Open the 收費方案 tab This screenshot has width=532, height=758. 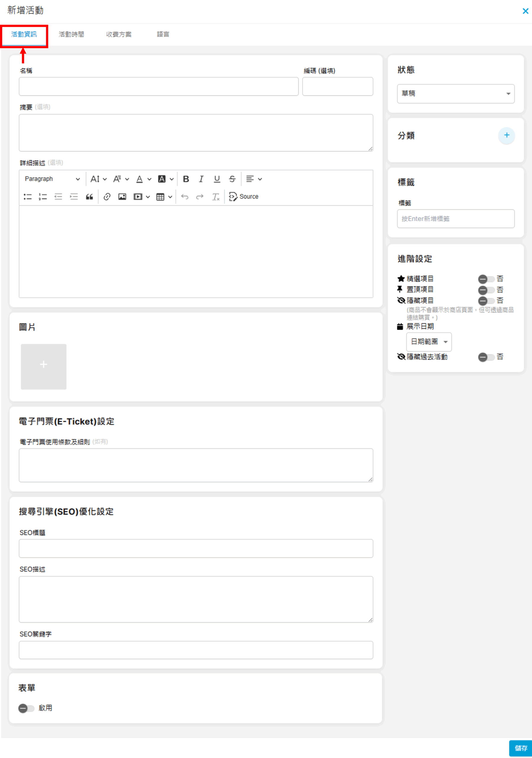pos(118,34)
